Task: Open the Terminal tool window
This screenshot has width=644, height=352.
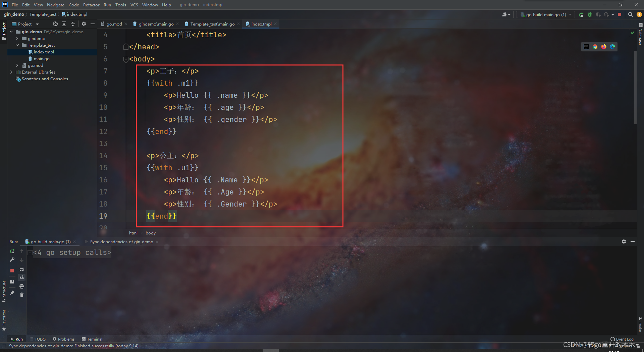Action: tap(92, 339)
